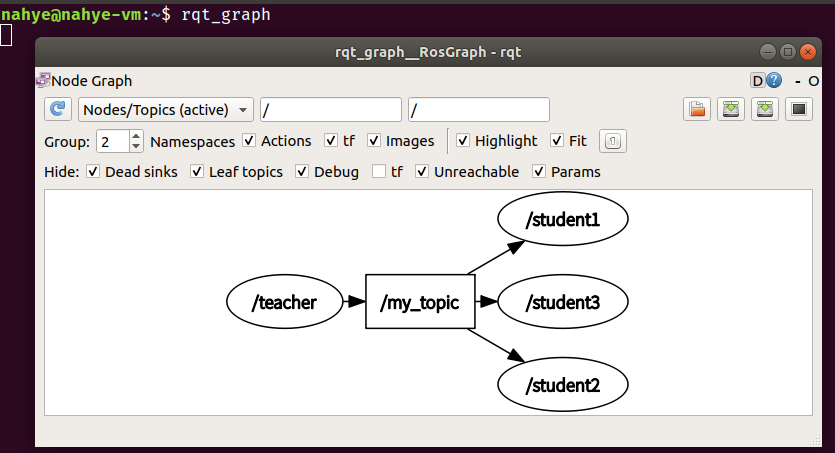Save graph as SVG icon

(765, 109)
